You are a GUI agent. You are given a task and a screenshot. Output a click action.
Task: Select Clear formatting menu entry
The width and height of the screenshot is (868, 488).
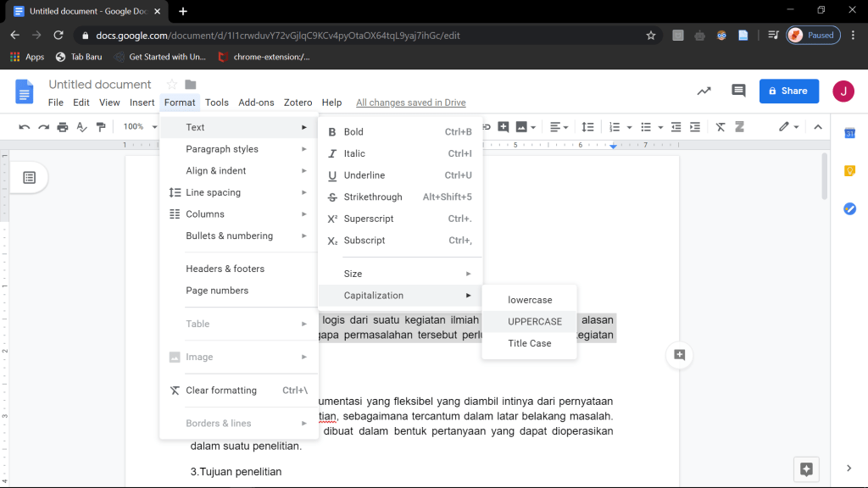point(220,391)
